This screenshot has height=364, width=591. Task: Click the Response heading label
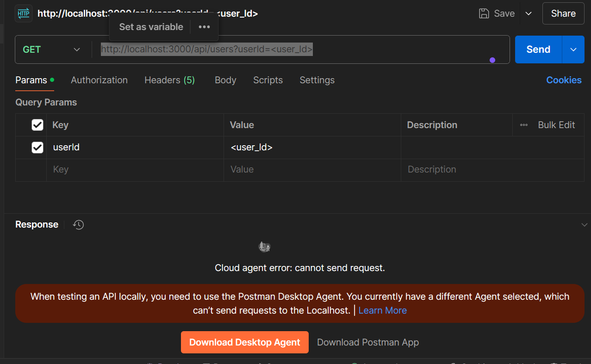37,225
